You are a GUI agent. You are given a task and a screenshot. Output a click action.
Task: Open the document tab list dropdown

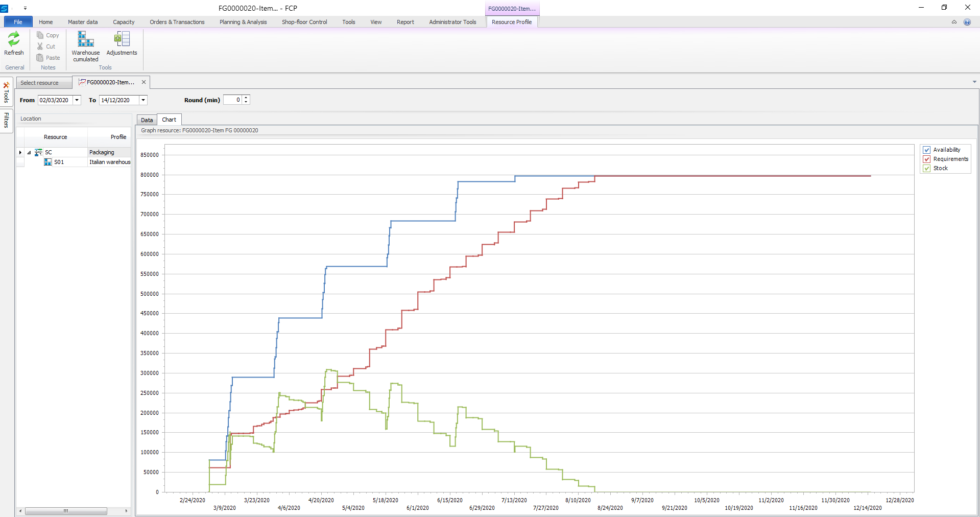[974, 82]
